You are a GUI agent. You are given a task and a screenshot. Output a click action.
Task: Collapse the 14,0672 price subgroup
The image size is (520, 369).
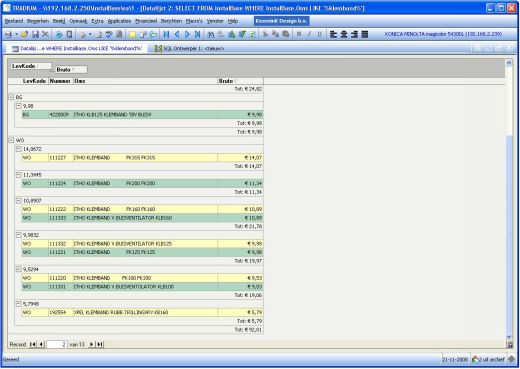click(19, 149)
